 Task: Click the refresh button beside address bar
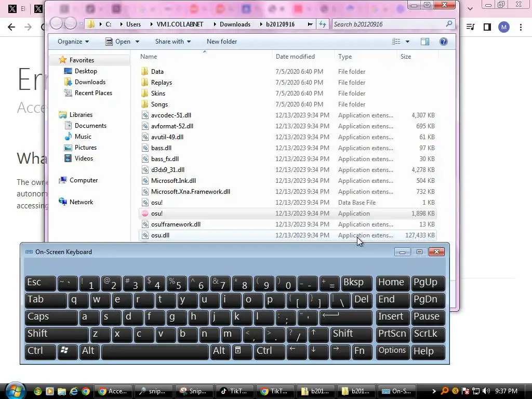click(322, 24)
